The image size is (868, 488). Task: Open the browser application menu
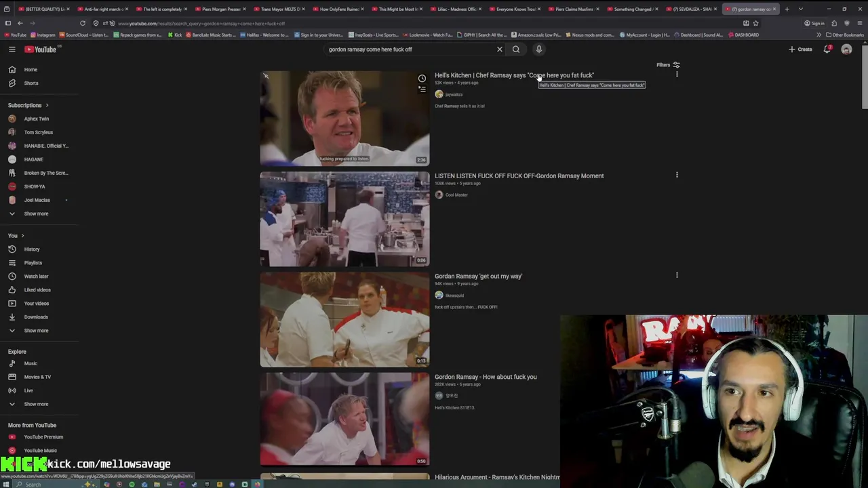(x=860, y=23)
